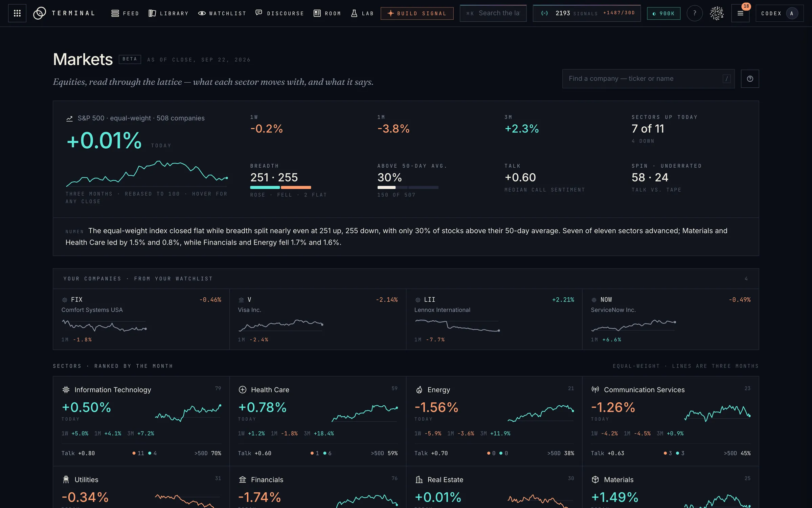The width and height of the screenshot is (812, 508).
Task: Open the question-mark help icon in top bar
Action: click(x=695, y=13)
